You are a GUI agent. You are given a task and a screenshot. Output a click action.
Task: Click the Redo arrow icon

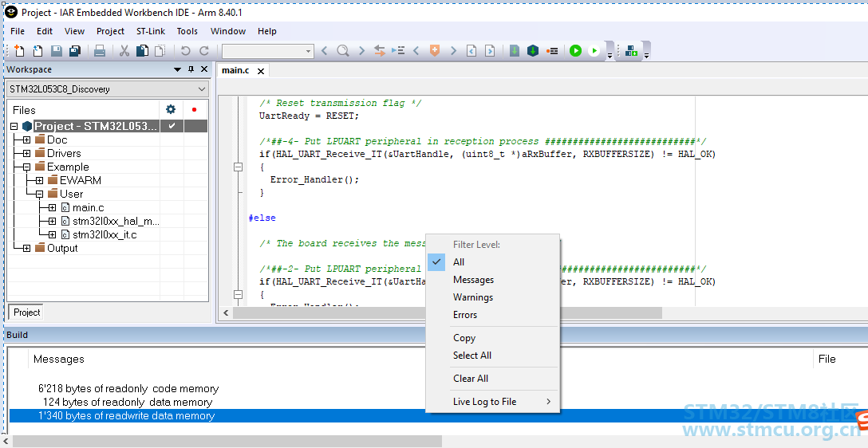(203, 51)
